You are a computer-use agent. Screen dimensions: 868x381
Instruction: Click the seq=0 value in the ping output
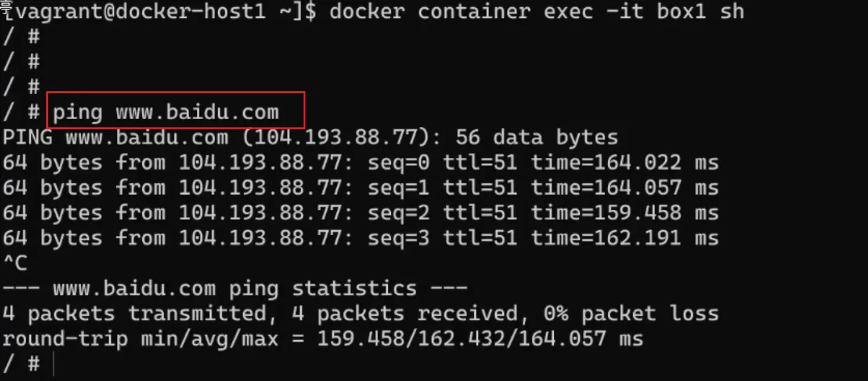[398, 162]
